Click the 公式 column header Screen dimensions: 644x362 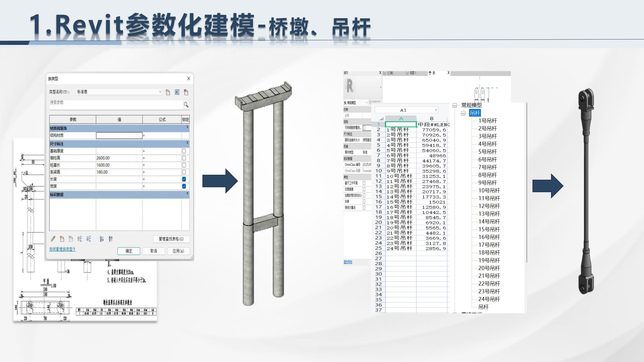coord(162,119)
